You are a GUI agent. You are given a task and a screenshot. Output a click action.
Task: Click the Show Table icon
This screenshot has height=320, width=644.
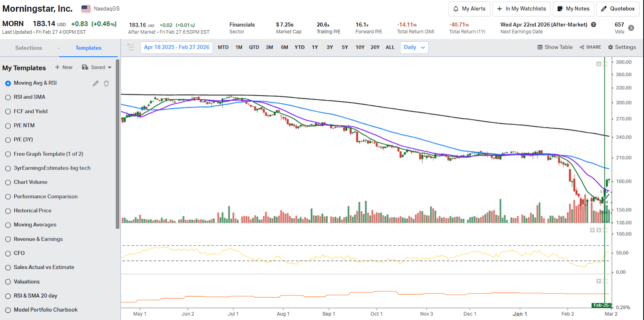coord(540,47)
